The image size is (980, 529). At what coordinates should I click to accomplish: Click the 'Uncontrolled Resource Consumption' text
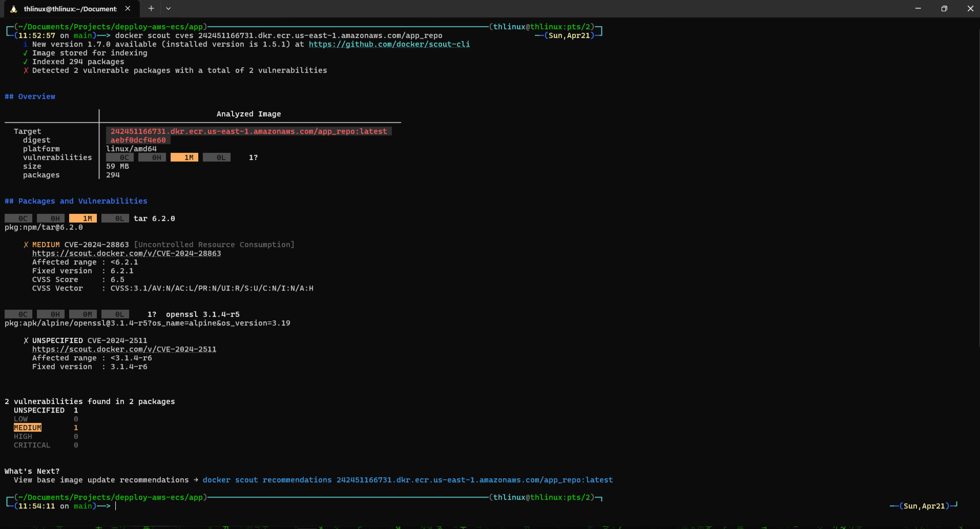click(214, 245)
